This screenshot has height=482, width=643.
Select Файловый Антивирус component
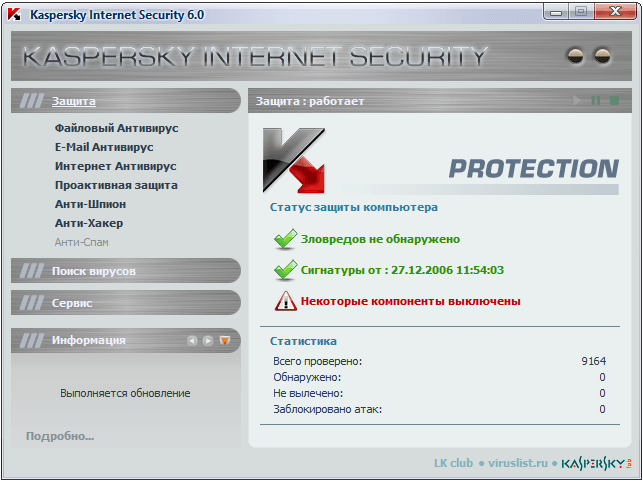(x=116, y=128)
